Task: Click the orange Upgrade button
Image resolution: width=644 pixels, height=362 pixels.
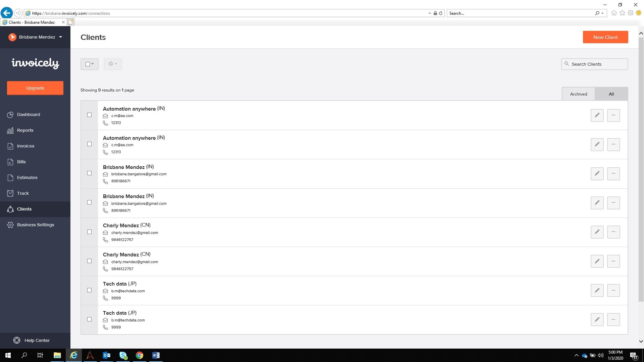Action: click(x=35, y=88)
